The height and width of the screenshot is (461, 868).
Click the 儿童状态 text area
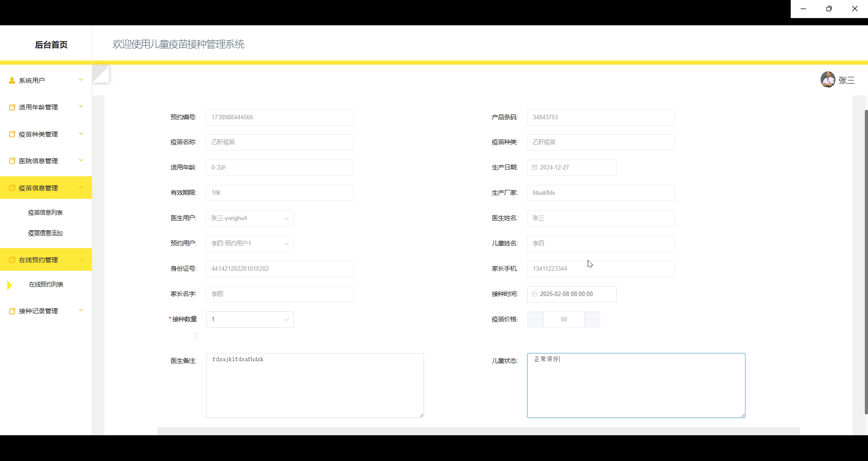click(x=636, y=385)
